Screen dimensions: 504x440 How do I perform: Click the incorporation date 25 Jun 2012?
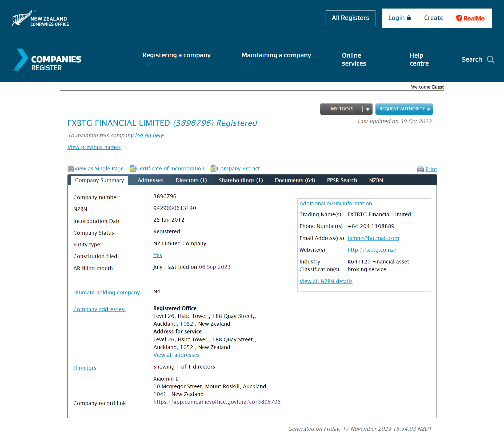[x=169, y=220]
